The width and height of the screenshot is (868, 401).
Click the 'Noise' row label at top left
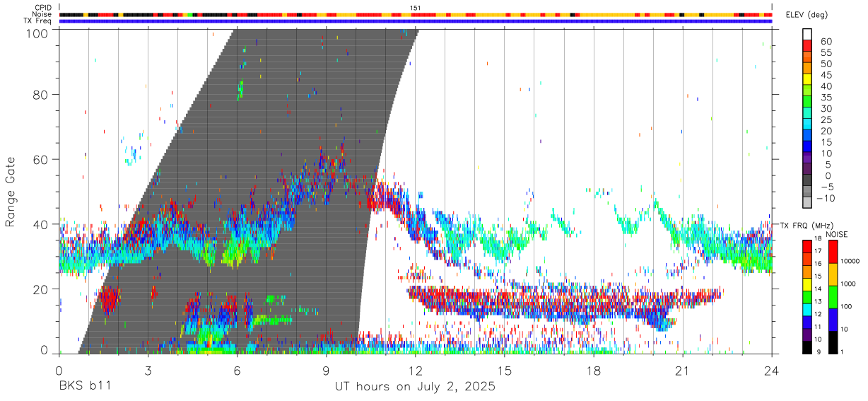[x=42, y=14]
